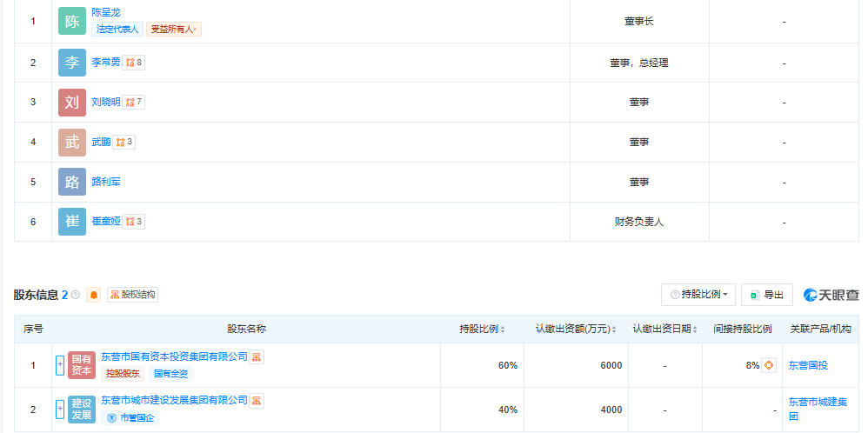
Task: Expand row for 东营市城市建设发展集团有限公司
Action: pyautogui.click(x=60, y=410)
